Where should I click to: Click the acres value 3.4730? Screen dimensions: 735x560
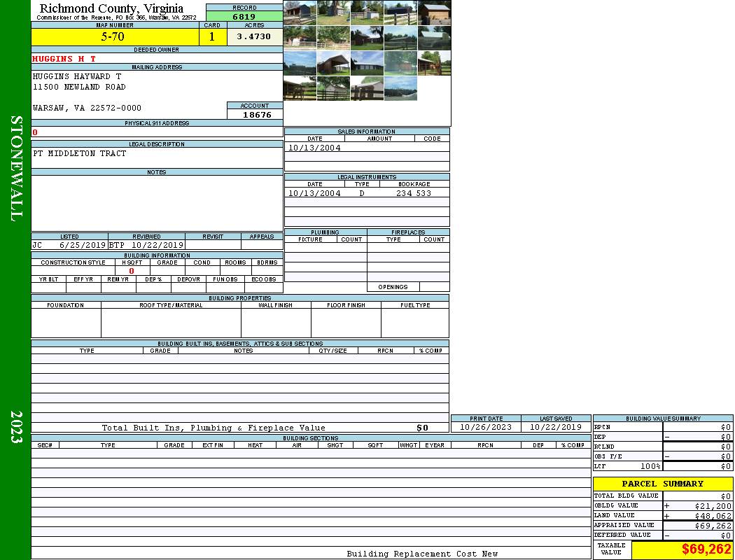[x=253, y=37]
